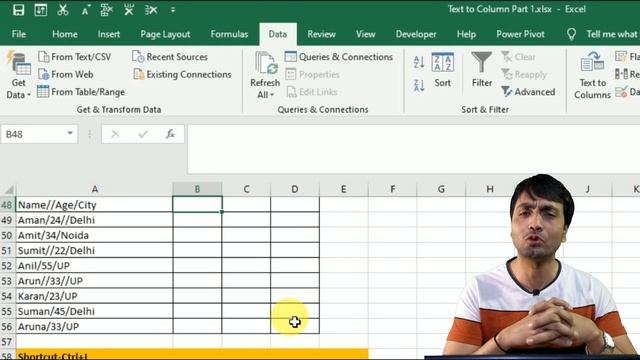
Task: Click the Select All corner triangle
Action: (8, 189)
